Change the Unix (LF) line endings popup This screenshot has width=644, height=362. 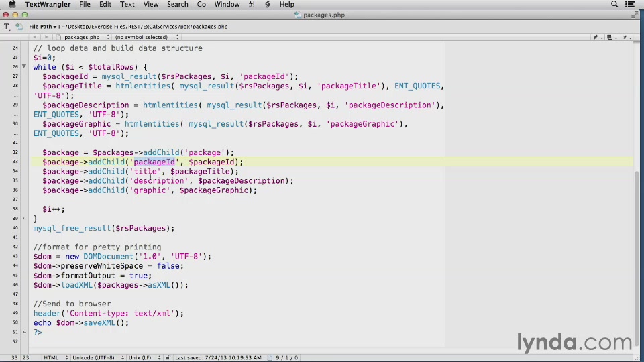(144, 357)
